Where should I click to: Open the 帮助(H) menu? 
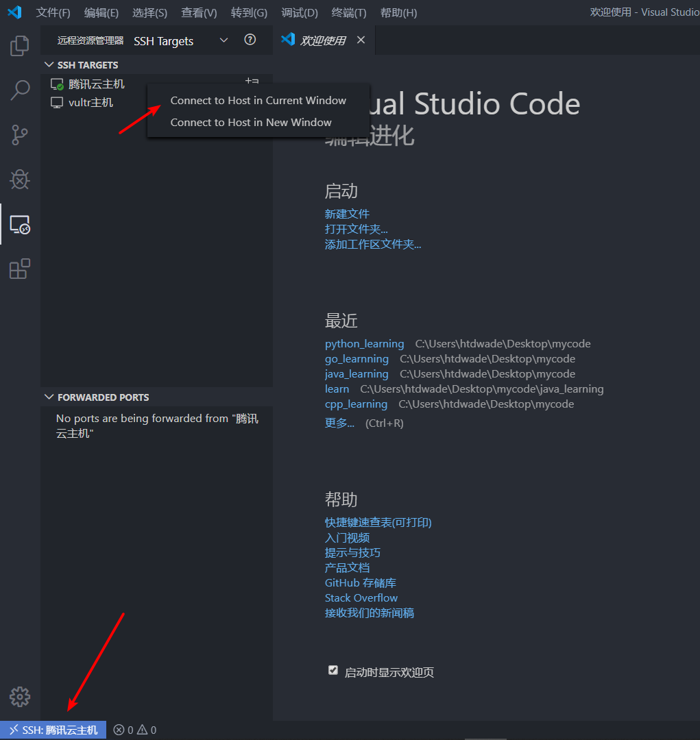pos(398,13)
